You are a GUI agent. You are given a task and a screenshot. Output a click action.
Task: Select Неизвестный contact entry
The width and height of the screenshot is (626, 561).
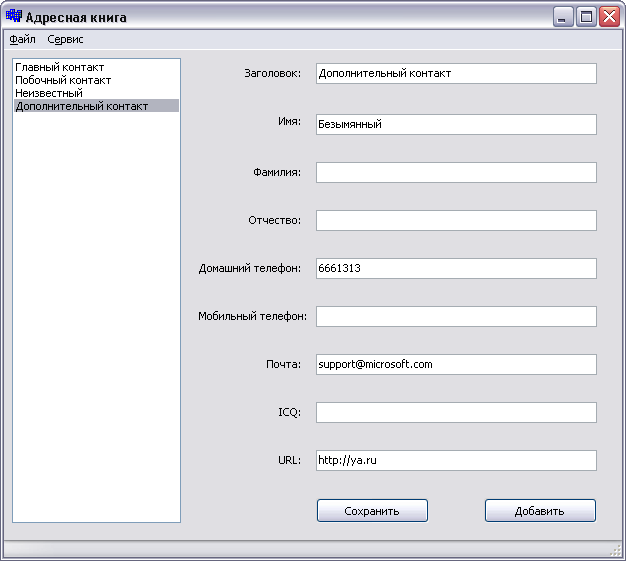(x=49, y=93)
